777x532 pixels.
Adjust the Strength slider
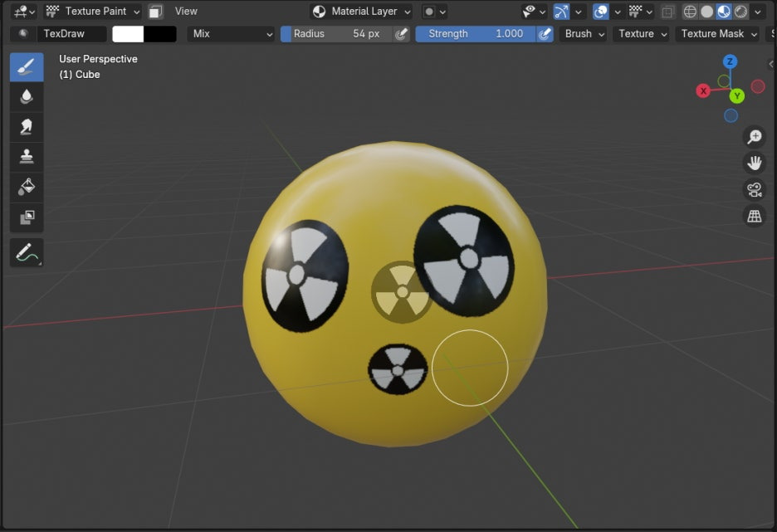475,34
